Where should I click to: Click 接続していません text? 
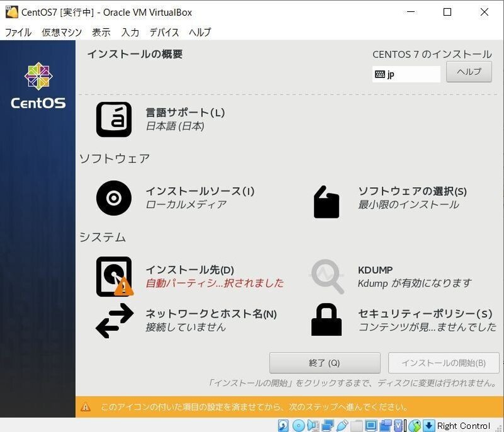[x=186, y=327]
